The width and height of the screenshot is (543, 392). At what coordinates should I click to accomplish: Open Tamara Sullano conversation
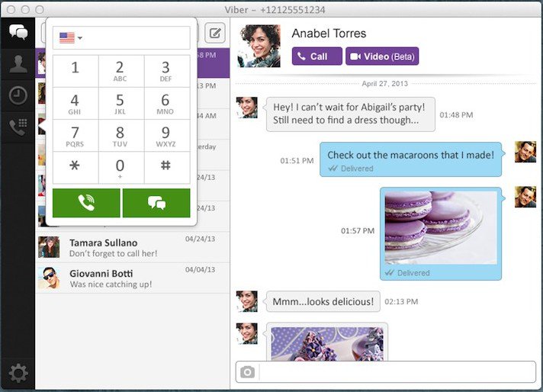pos(133,248)
